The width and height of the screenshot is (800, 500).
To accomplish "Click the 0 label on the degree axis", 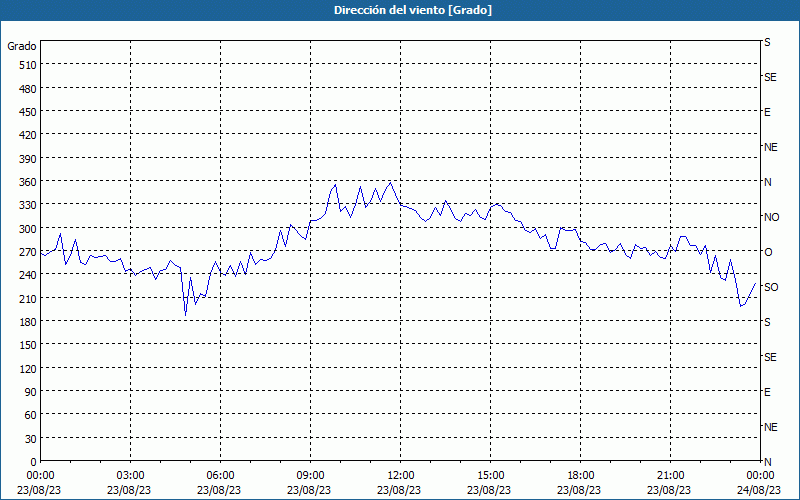I will [x=34, y=462].
